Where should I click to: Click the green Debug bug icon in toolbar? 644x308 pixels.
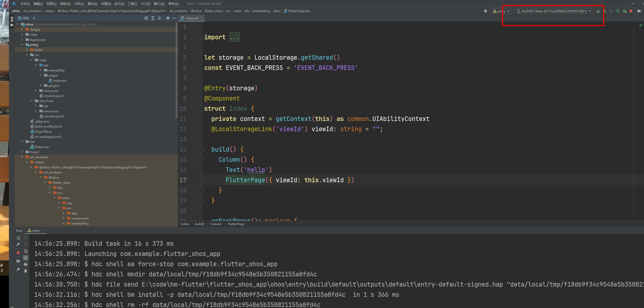(604, 11)
